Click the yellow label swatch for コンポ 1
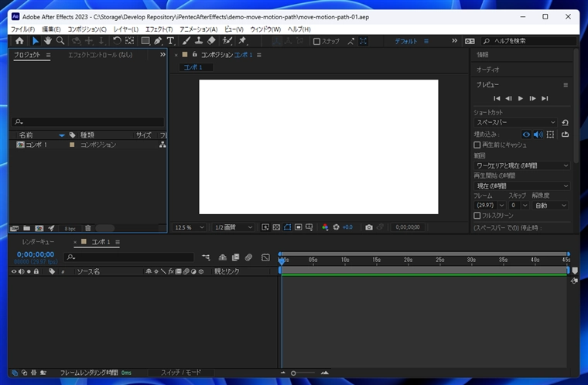This screenshot has width=588, height=385. [x=72, y=145]
